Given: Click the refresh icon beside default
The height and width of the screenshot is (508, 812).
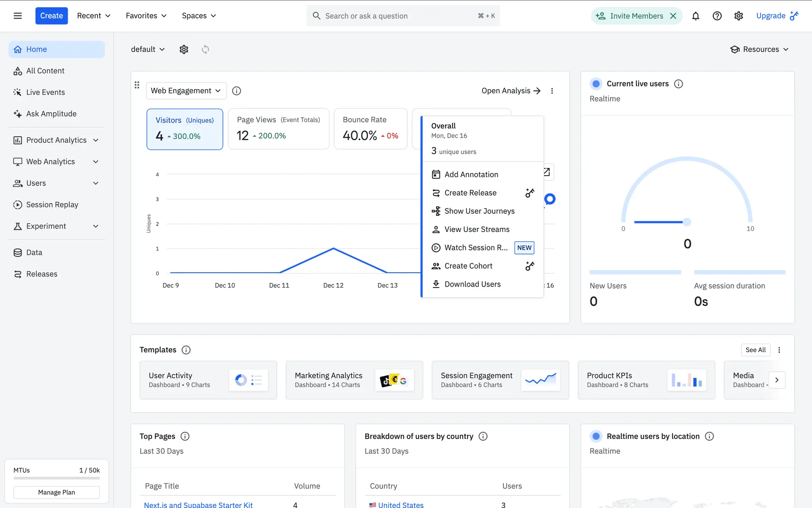Looking at the screenshot, I should pos(205,50).
